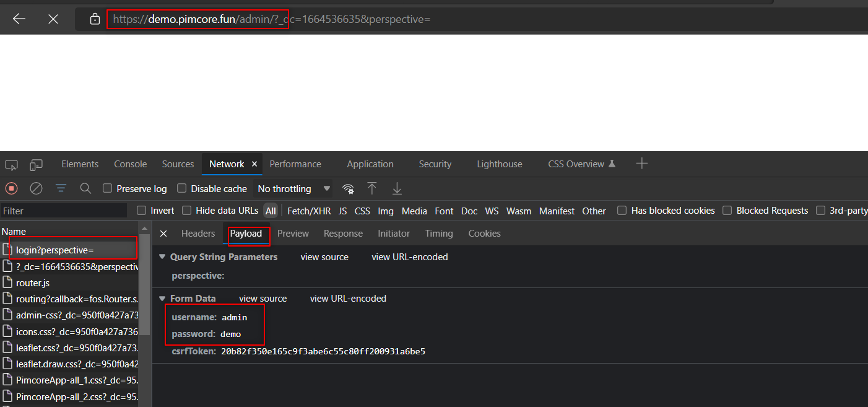Toggle the filter funnel icon
868x407 pixels.
(x=61, y=188)
